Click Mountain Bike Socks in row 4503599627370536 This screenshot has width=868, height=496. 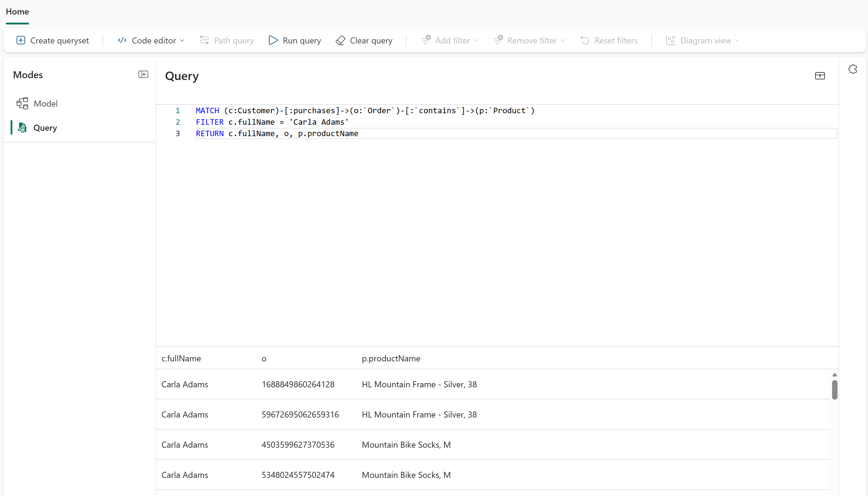tap(406, 445)
